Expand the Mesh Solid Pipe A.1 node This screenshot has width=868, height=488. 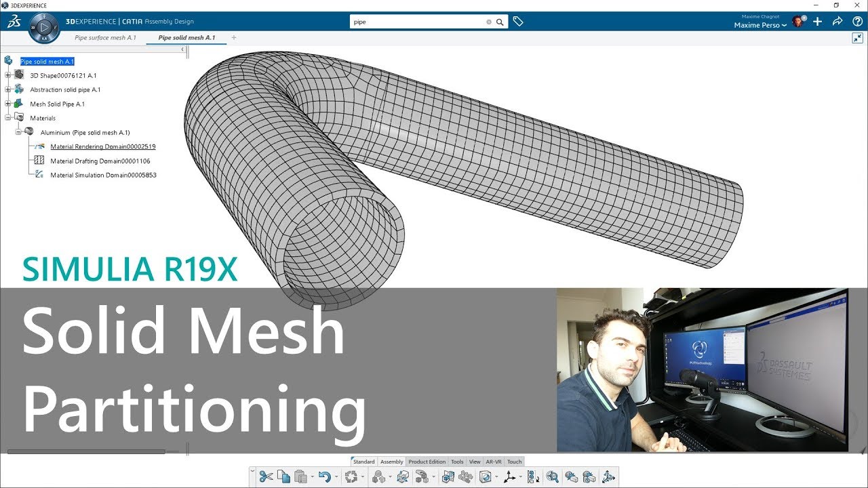pos(8,104)
